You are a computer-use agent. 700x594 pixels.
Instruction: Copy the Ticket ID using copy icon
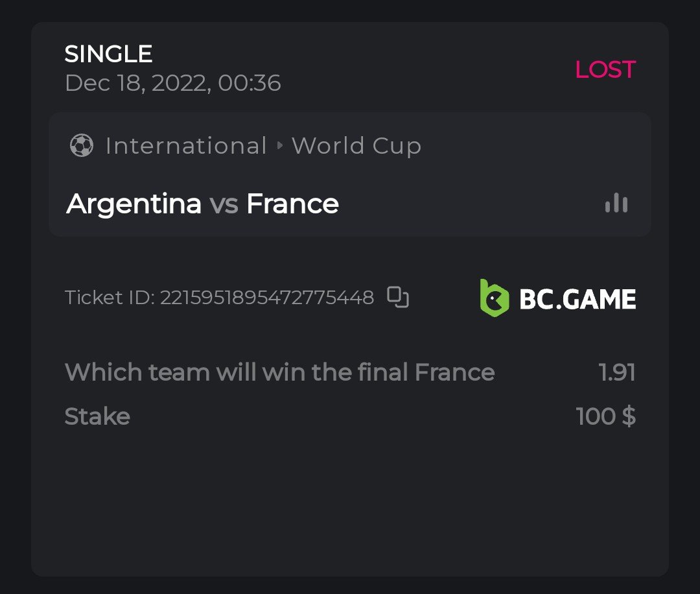pyautogui.click(x=398, y=297)
